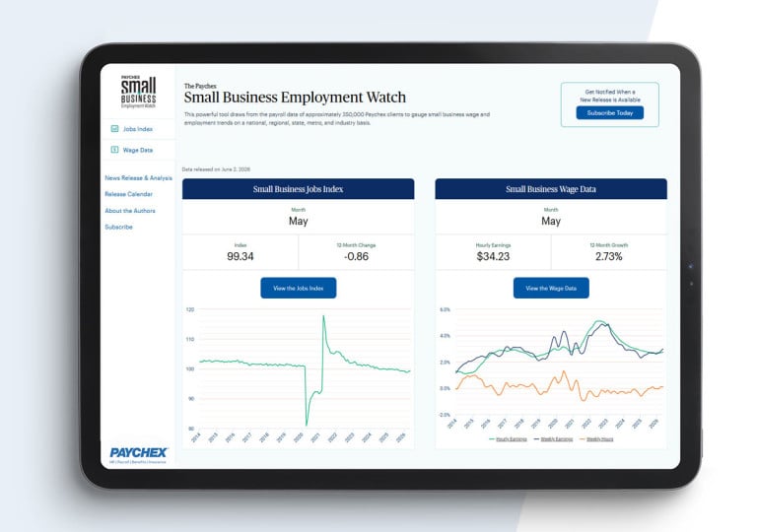Viewport: 757px width, 532px height.
Task: Click the Wage Data dollar icon in sidebar
Action: point(115,150)
